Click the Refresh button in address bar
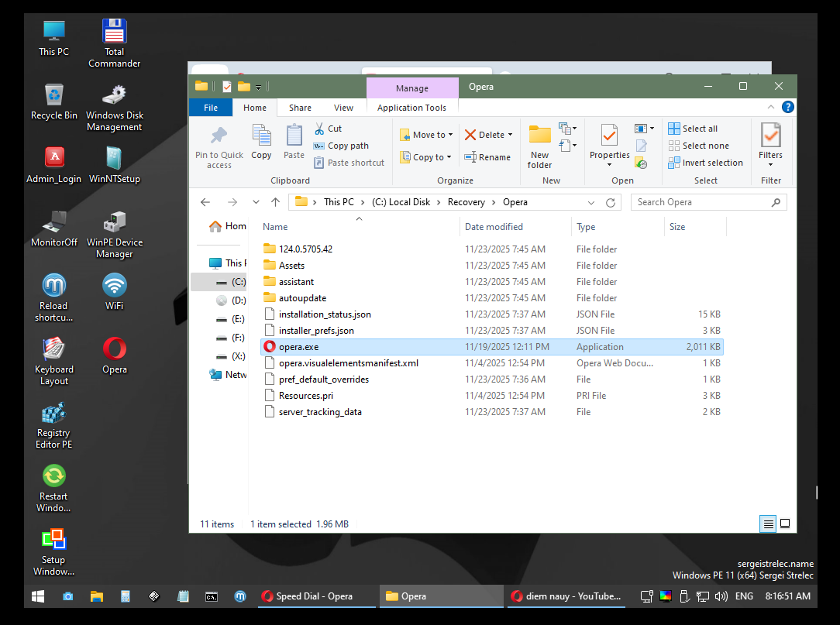 pyautogui.click(x=610, y=202)
